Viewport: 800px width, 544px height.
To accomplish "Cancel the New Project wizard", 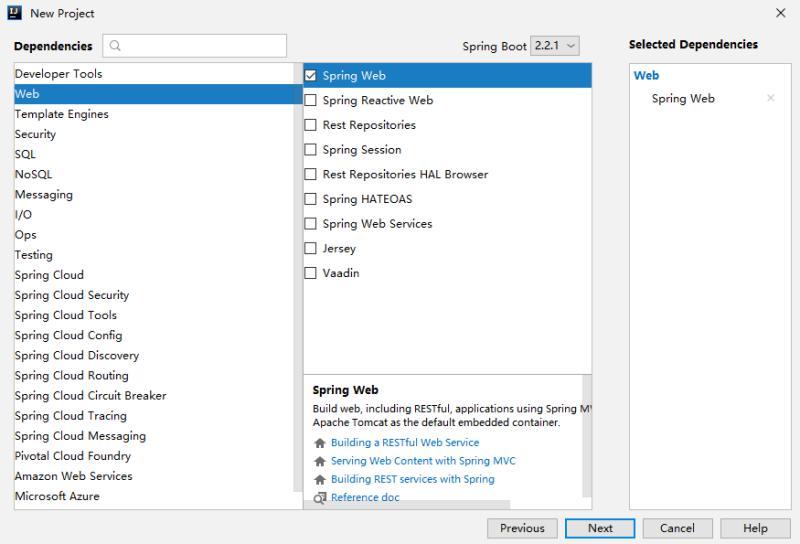I will pos(678,528).
